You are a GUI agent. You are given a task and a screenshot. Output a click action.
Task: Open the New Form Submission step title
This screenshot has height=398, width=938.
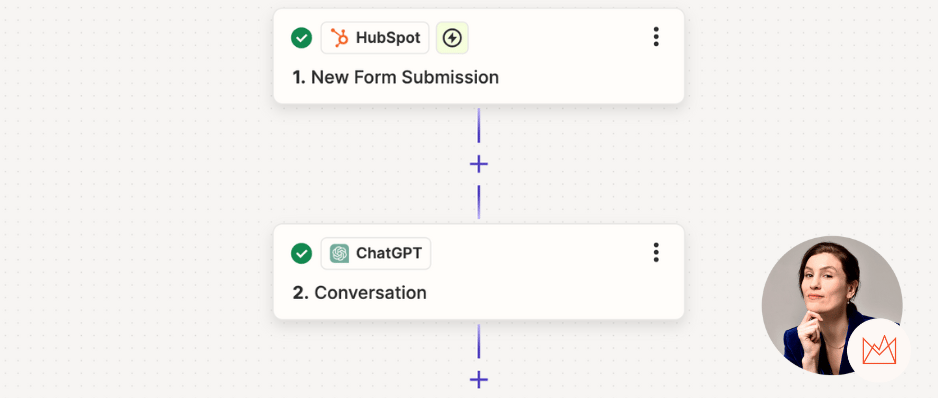tap(405, 77)
